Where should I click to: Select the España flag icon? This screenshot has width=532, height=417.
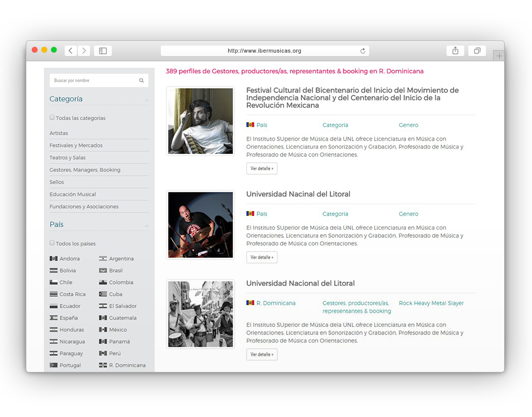click(54, 318)
